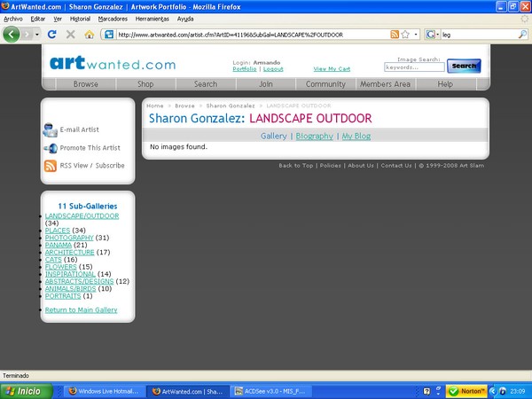Click the Sharon Gonzalez breadcrumb link
532x399 pixels.
pyautogui.click(x=231, y=106)
